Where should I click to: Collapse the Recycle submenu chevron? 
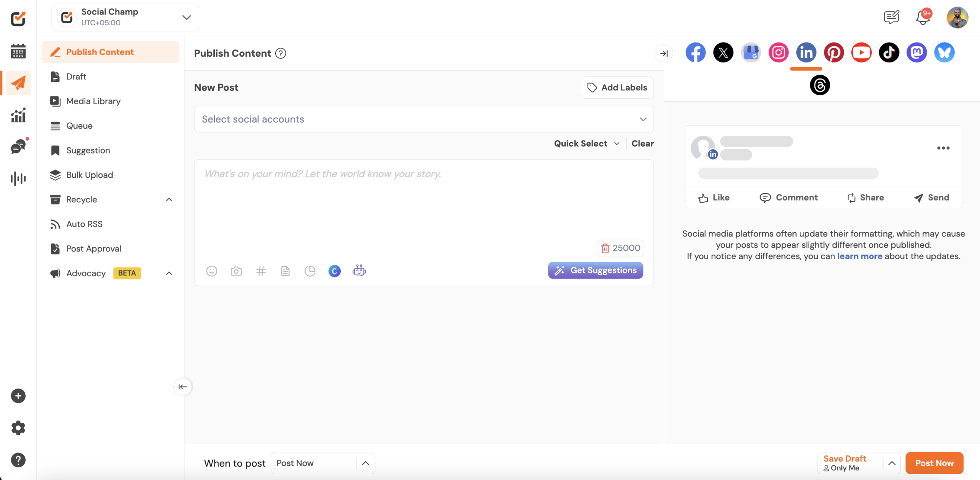(169, 199)
